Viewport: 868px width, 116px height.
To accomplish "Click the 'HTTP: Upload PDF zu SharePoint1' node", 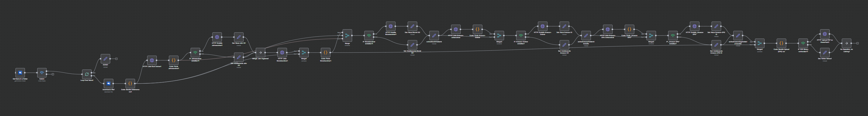I will tap(825, 34).
